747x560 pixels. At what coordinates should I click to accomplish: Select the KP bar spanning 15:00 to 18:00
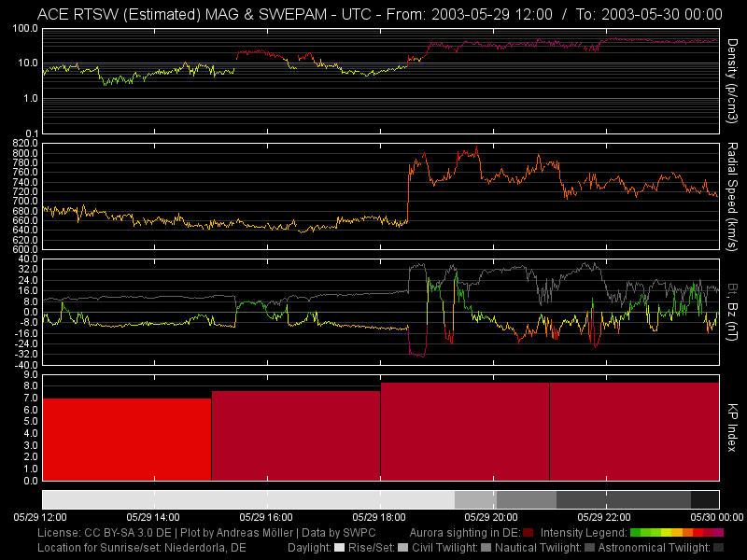point(296,436)
